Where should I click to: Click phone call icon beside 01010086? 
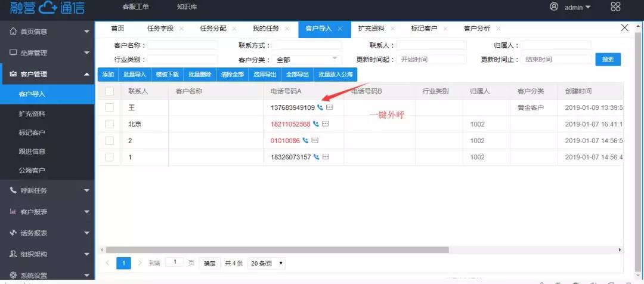(x=306, y=141)
